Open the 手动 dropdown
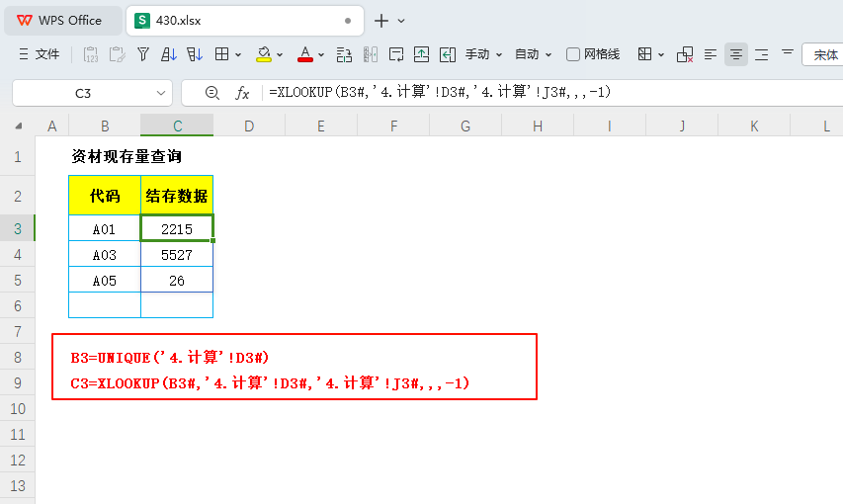Screen dimensions: 843x504 coord(483,54)
